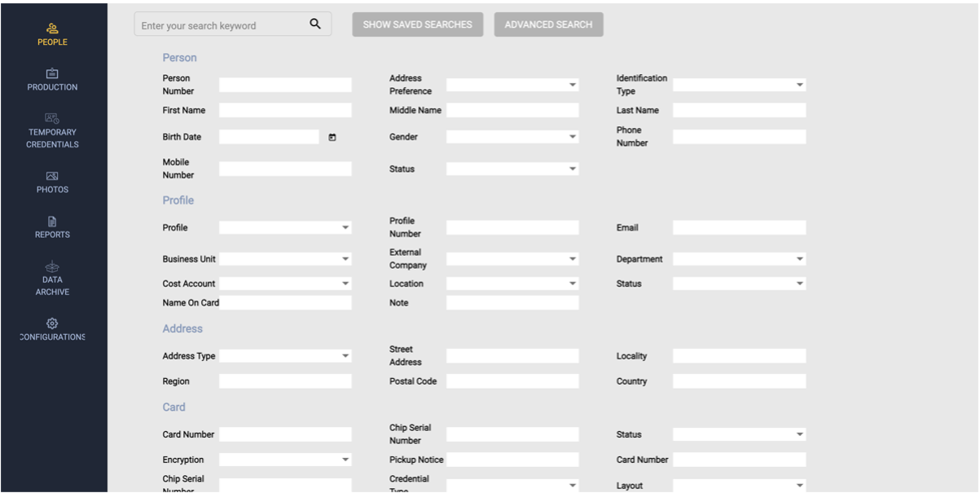Image resolution: width=980 pixels, height=493 pixels.
Task: Open the ADVANCED SEARCH panel
Action: tap(548, 24)
